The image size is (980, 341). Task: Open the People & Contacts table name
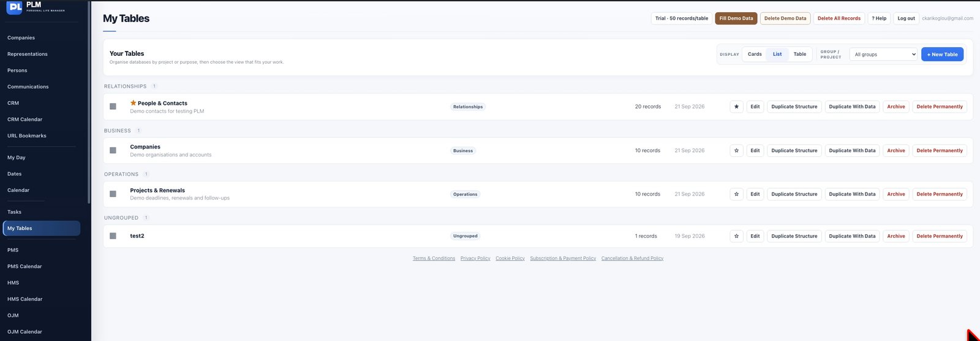click(162, 103)
